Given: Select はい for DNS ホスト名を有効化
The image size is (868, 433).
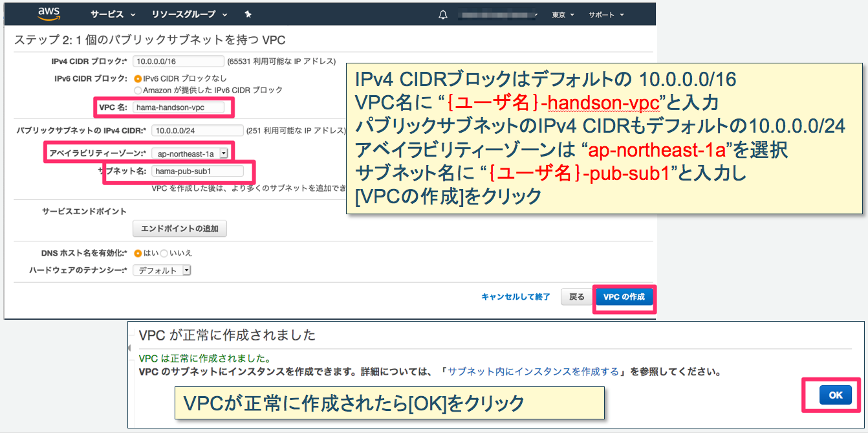Looking at the screenshot, I should click(x=138, y=253).
